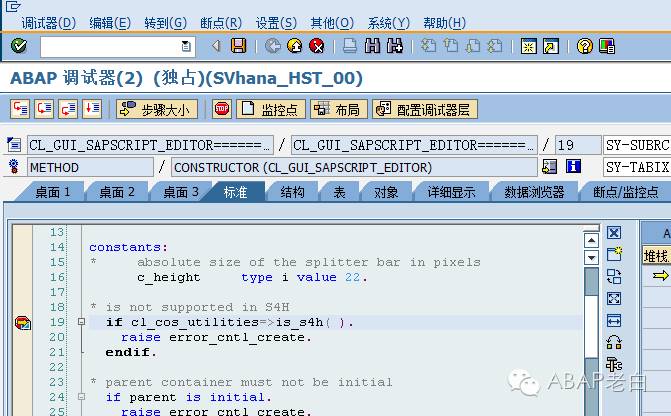Click the CONSTRUCTOR method name field

(354, 167)
